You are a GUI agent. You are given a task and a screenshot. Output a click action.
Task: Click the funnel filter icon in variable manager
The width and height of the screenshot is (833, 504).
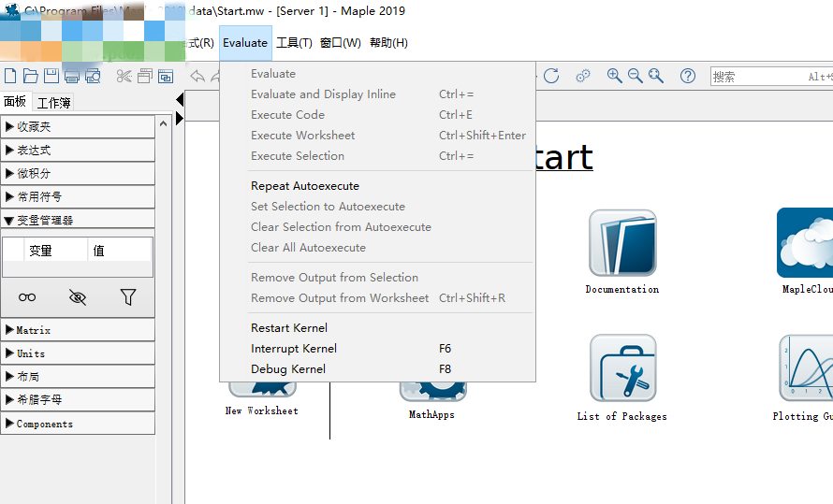click(128, 297)
